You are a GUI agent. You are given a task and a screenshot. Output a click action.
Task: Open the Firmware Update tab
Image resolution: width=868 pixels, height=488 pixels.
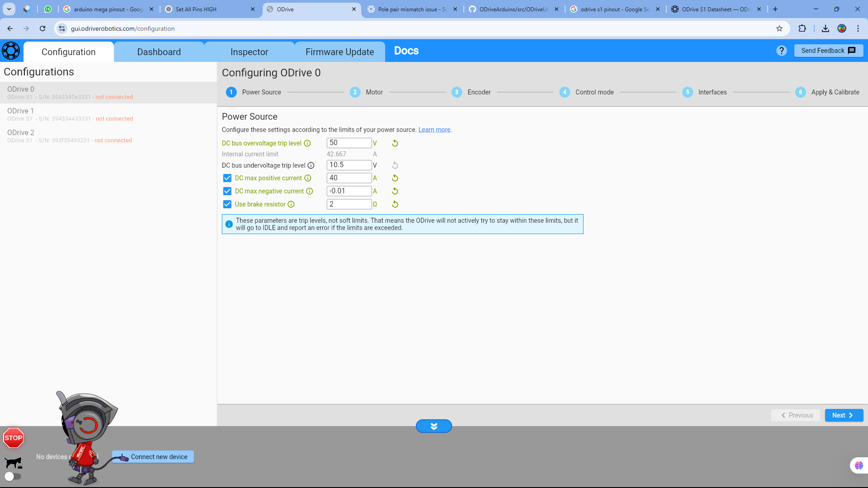(x=340, y=52)
